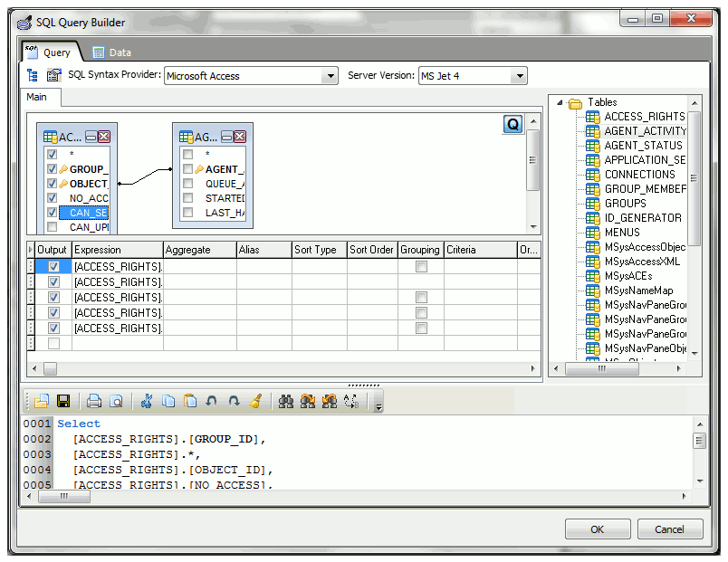Minimize the AG... table box in the diagram
Viewport: 728px width, 562px height.
coord(226,137)
